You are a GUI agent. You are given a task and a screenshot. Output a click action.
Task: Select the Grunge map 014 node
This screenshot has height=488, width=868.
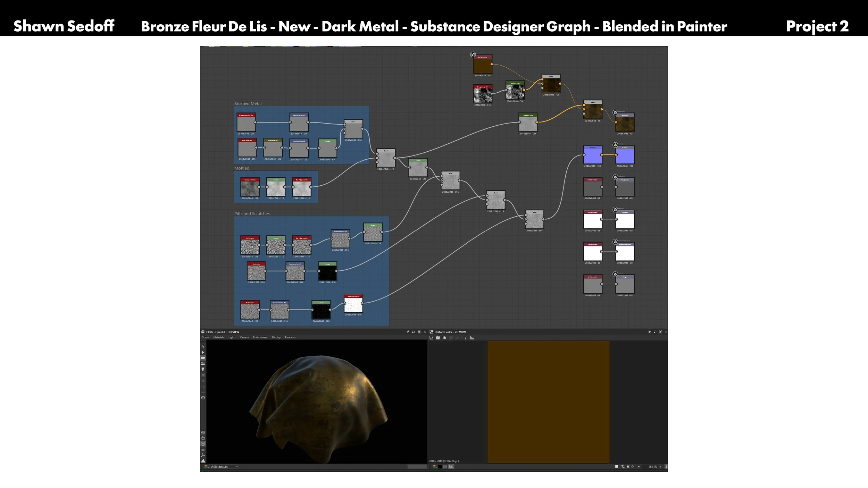click(x=483, y=94)
